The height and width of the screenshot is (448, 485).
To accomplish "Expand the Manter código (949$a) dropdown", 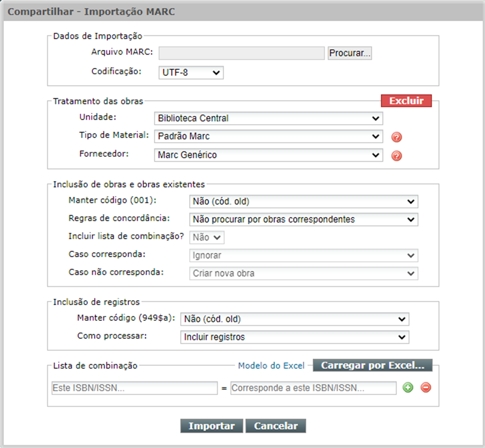I will click(294, 319).
